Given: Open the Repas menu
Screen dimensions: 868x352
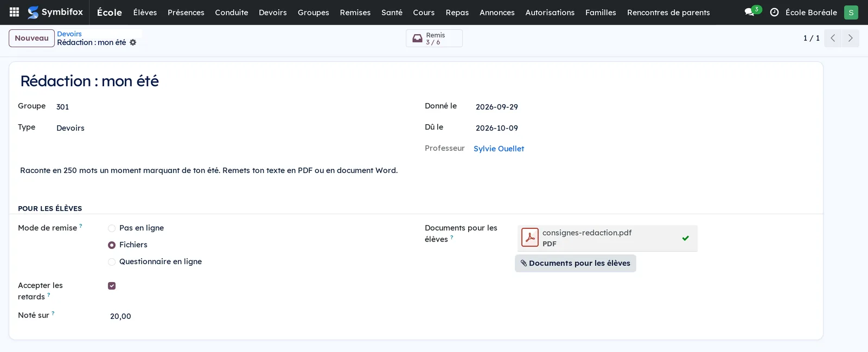Looking at the screenshot, I should pos(457,12).
